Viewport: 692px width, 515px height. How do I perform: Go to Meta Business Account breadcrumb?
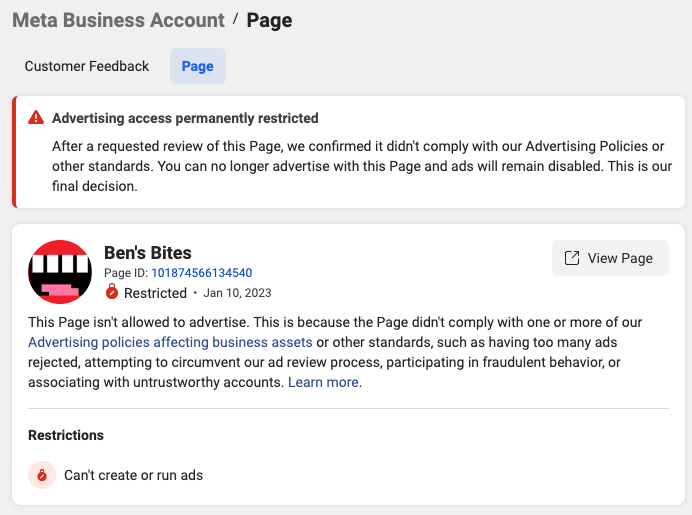pyautogui.click(x=118, y=20)
